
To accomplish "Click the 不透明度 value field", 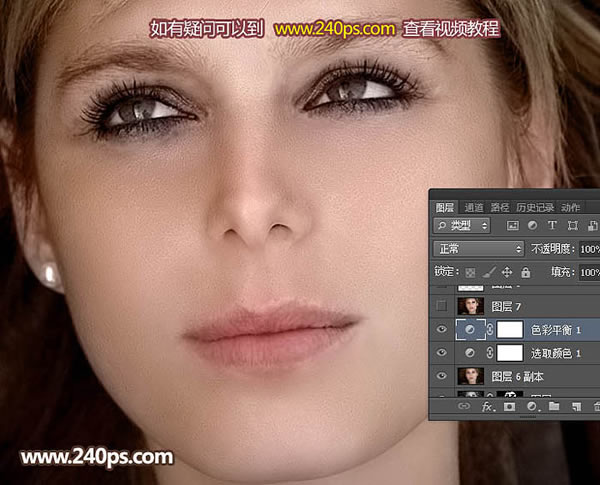I will tap(590, 250).
